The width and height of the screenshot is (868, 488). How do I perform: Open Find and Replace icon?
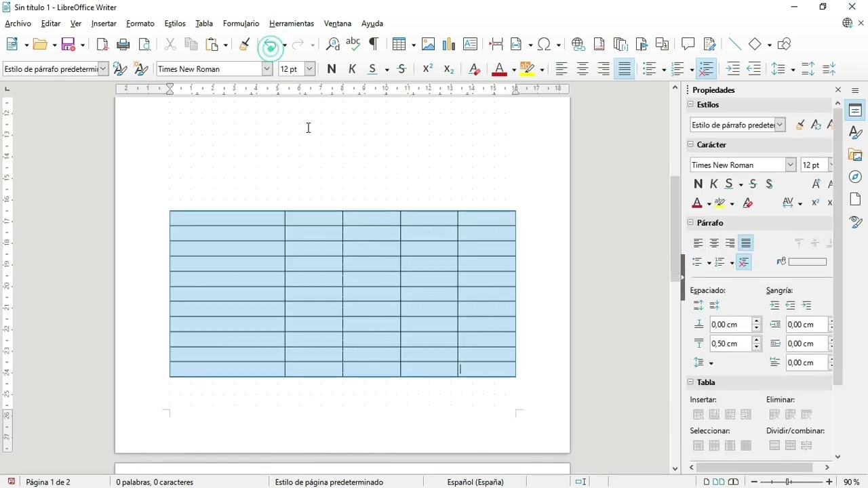click(x=332, y=45)
